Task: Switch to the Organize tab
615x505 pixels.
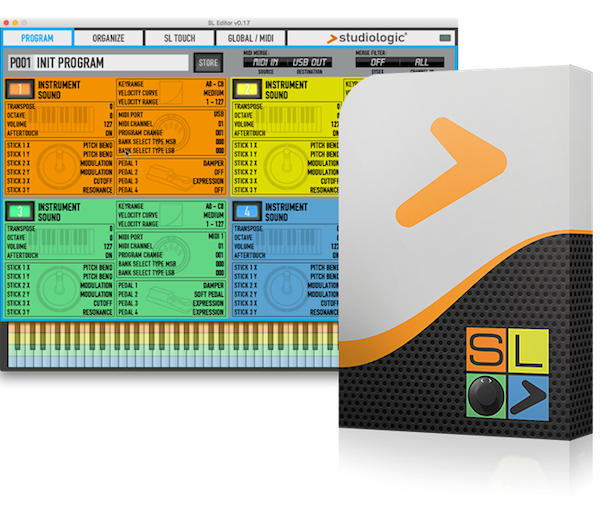Action: pyautogui.click(x=108, y=38)
